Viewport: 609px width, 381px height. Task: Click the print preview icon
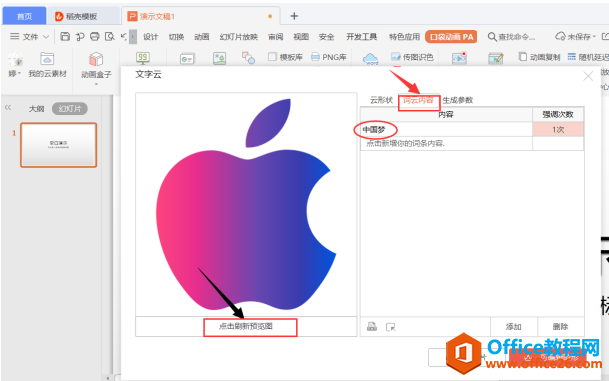[x=110, y=37]
